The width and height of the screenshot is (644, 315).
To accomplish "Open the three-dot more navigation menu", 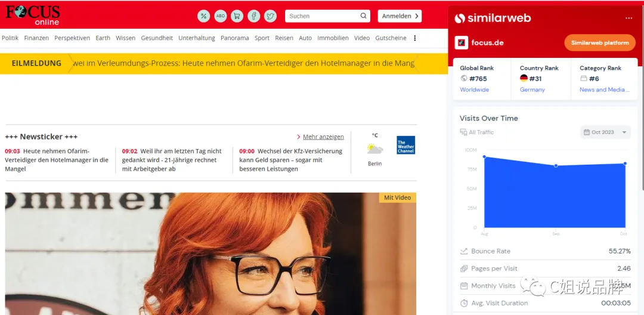I will coord(415,38).
